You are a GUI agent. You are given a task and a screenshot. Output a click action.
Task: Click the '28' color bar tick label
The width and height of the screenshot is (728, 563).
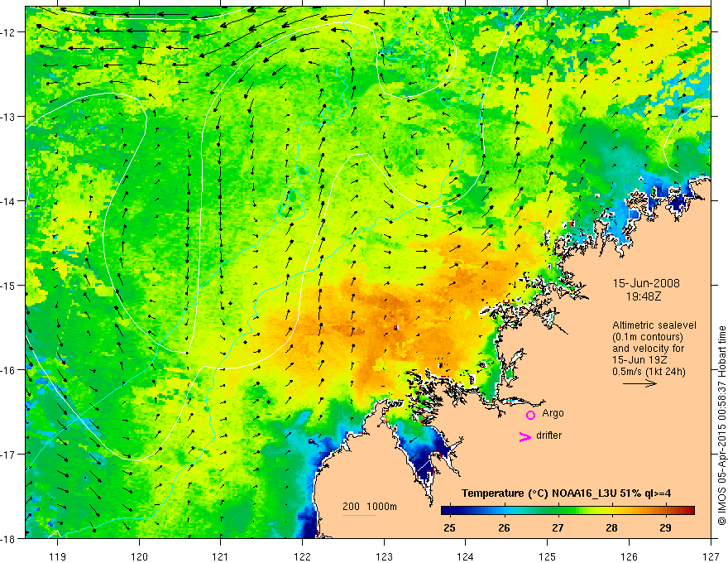pos(611,528)
